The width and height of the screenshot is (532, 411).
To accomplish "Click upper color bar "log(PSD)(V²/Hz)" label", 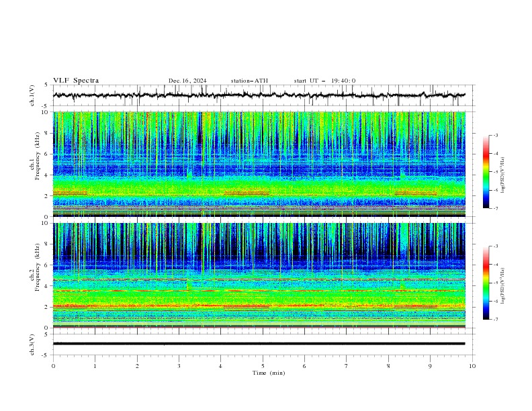I will [502, 175].
